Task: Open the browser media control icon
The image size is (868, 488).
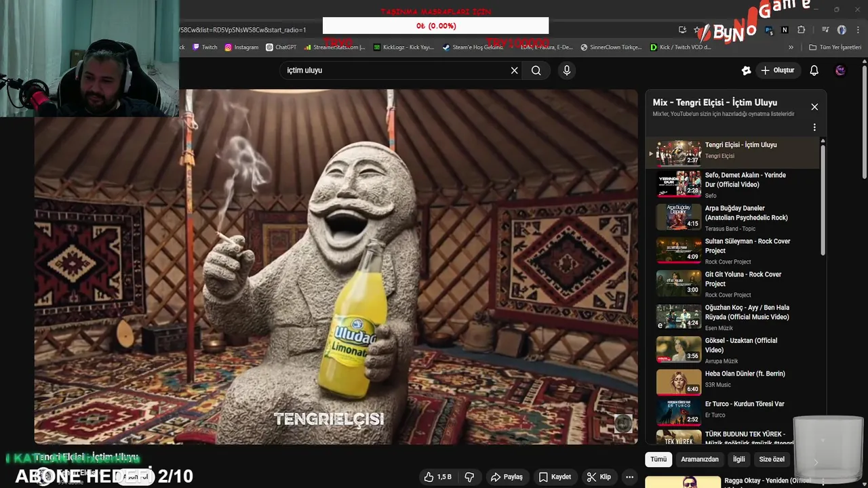Action: [825, 30]
